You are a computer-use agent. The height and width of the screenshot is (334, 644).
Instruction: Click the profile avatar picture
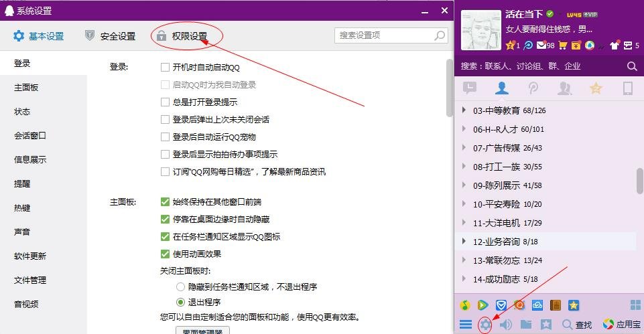(x=481, y=30)
